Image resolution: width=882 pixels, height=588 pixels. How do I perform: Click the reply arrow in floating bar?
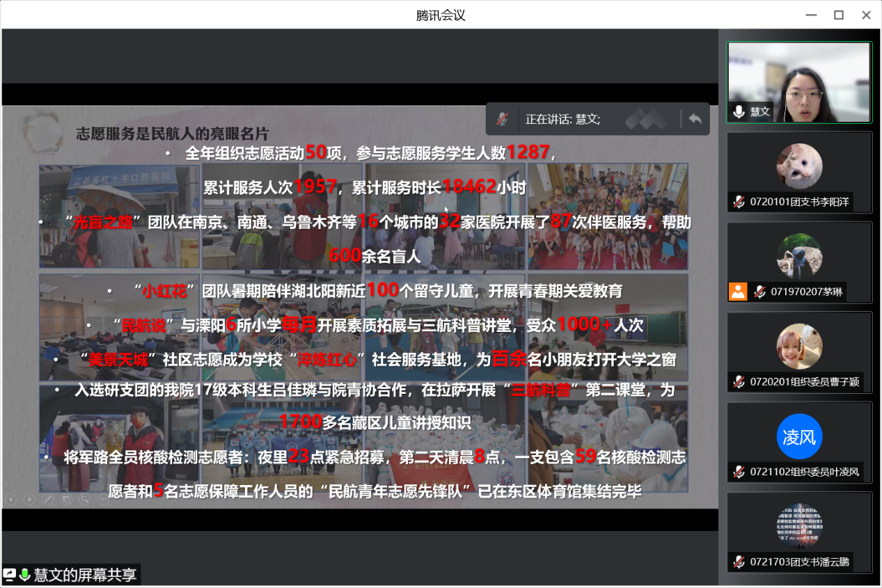(695, 119)
